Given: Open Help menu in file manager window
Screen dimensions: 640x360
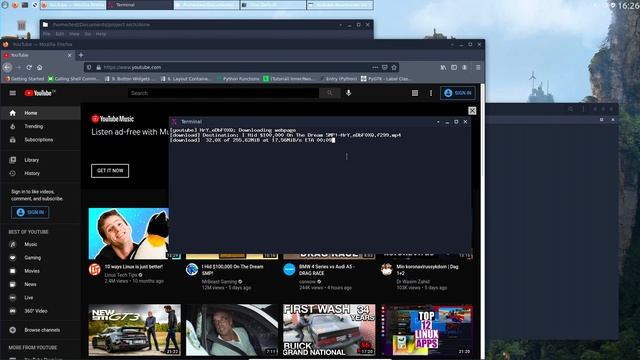Looking at the screenshot, I should 100,34.
